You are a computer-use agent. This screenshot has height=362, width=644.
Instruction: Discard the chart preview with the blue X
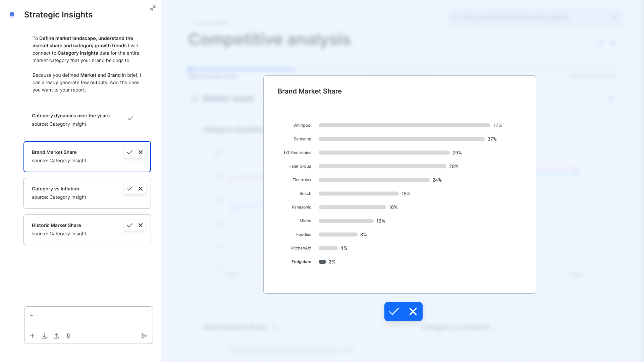point(413,312)
